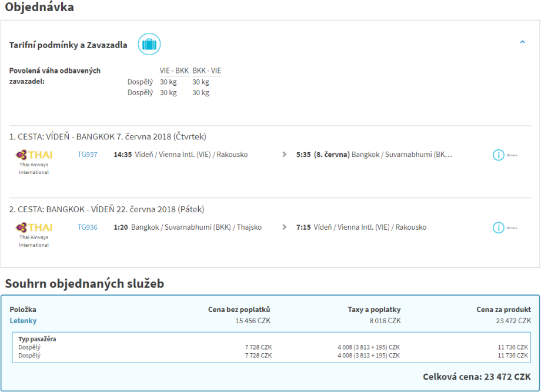Image resolution: width=541 pixels, height=392 pixels.
Task: Click the BKK - VIE baggage column header
Action: coord(207,71)
